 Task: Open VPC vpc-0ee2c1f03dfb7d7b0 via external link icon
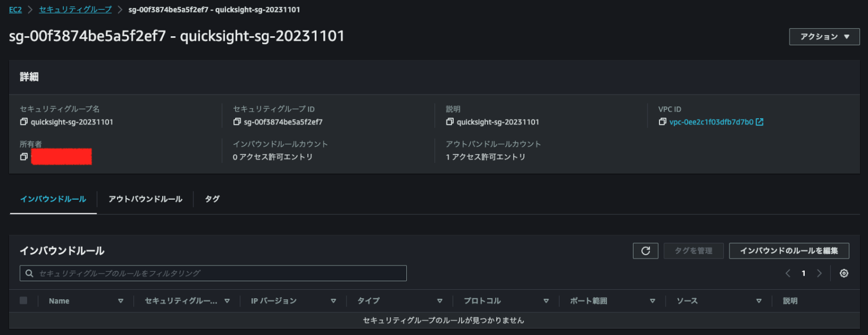[760, 121]
